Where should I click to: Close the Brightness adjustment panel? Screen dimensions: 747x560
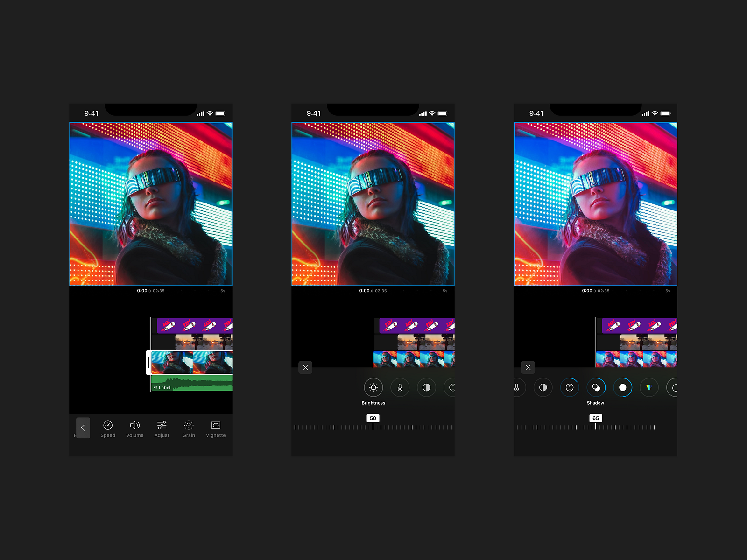click(306, 368)
